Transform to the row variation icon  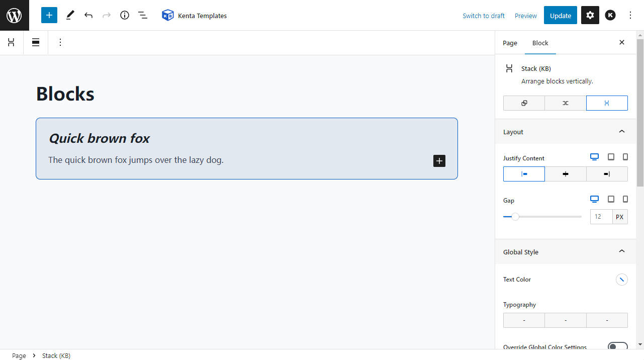click(566, 103)
